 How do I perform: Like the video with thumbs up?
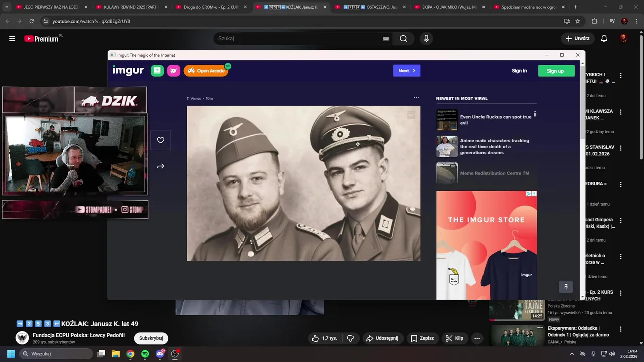pyautogui.click(x=324, y=338)
